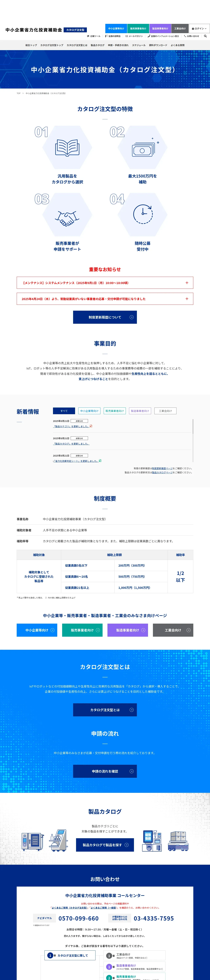Click the envelope icon beside メールマガジン
210x980 pixels.
[x=127, y=36]
